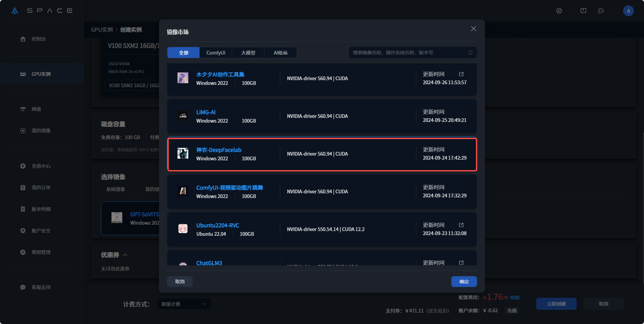Image resolution: width=644 pixels, height=324 pixels.
Task: Select the AI绘画 category tab
Action: (280, 53)
